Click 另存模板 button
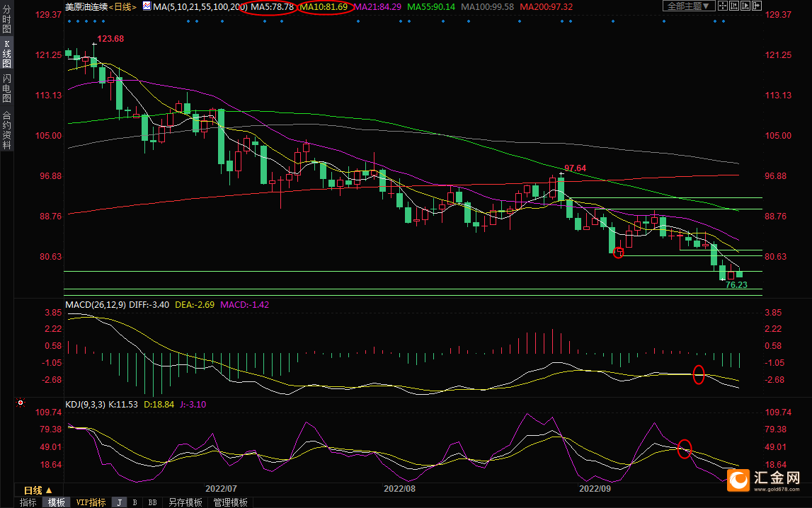Viewport: 812px width, 508px height. 185,502
